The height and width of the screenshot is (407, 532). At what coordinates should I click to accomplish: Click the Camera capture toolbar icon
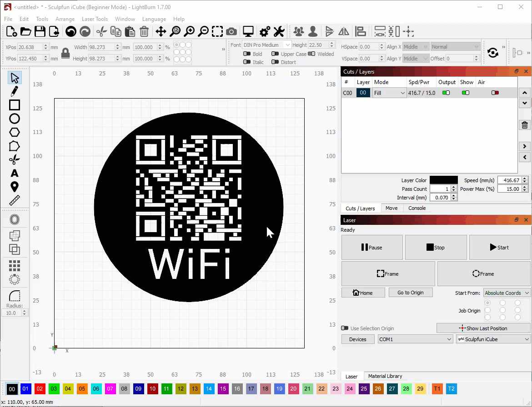[231, 31]
